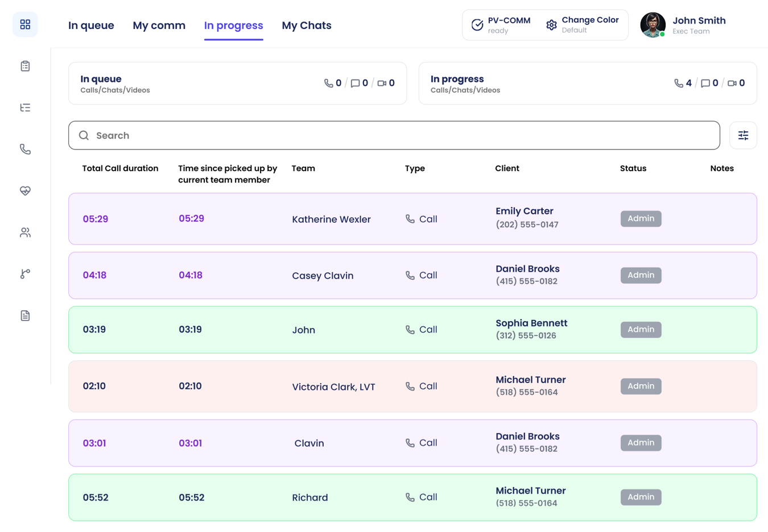Click total duration 05:52 in Richard row
This screenshot has height=532, width=768.
click(96, 497)
